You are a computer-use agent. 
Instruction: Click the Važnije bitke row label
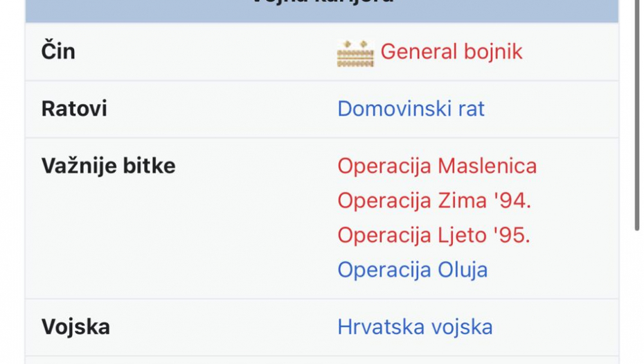108,166
